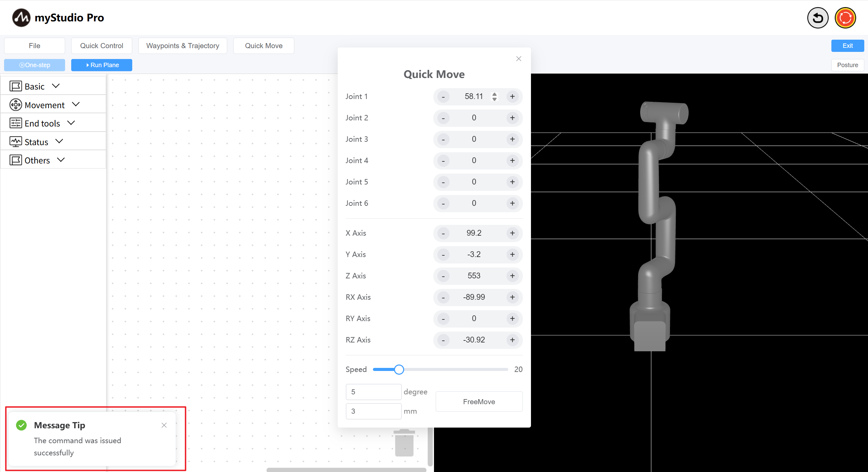Screen dimensions: 868x472
Task: Click the undo arrow icon at top right
Action: coord(817,18)
